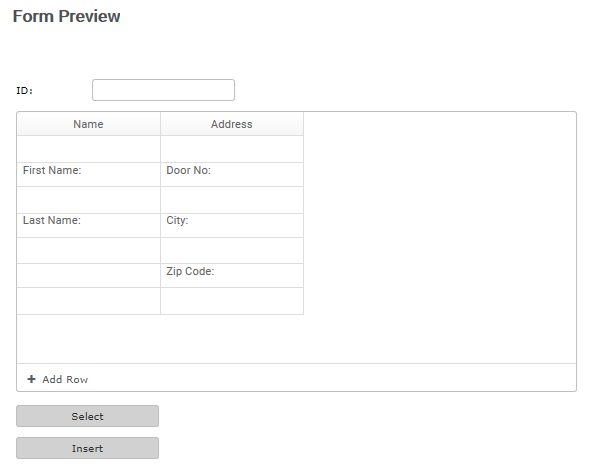
Task: Click the Insert button
Action: tap(87, 448)
